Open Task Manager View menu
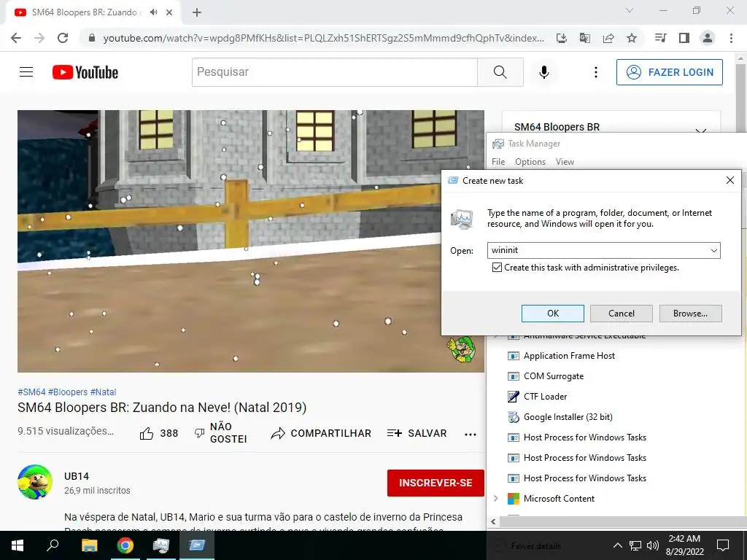This screenshot has width=747, height=560. click(565, 162)
